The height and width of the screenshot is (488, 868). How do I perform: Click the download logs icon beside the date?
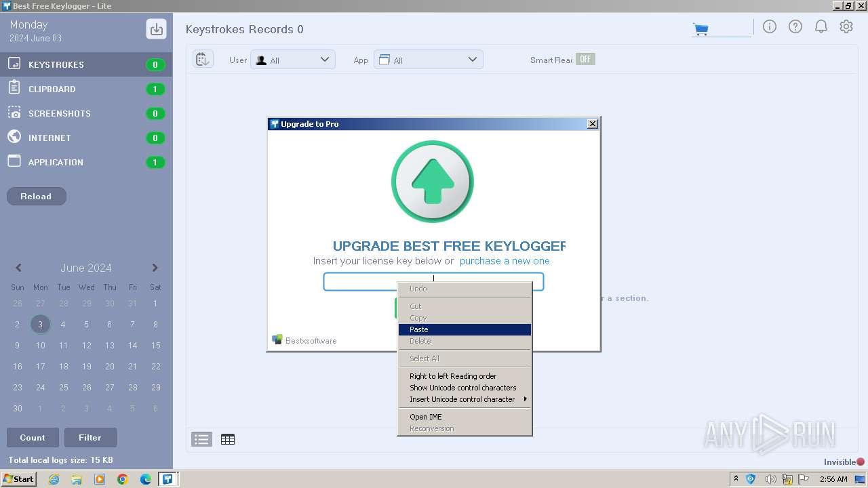[x=156, y=29]
